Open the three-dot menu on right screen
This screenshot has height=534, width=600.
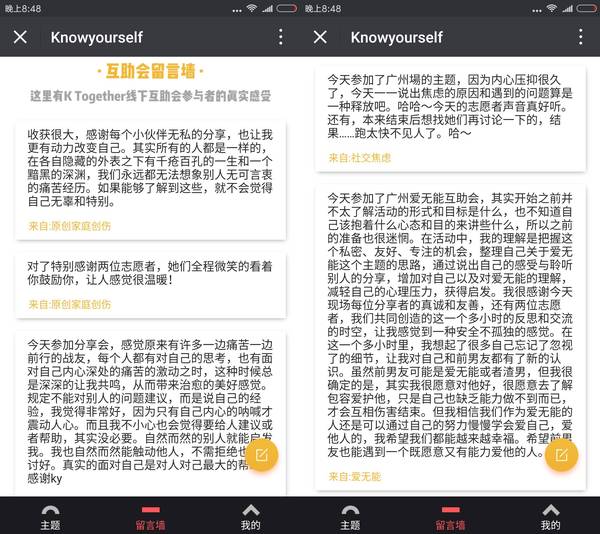581,37
